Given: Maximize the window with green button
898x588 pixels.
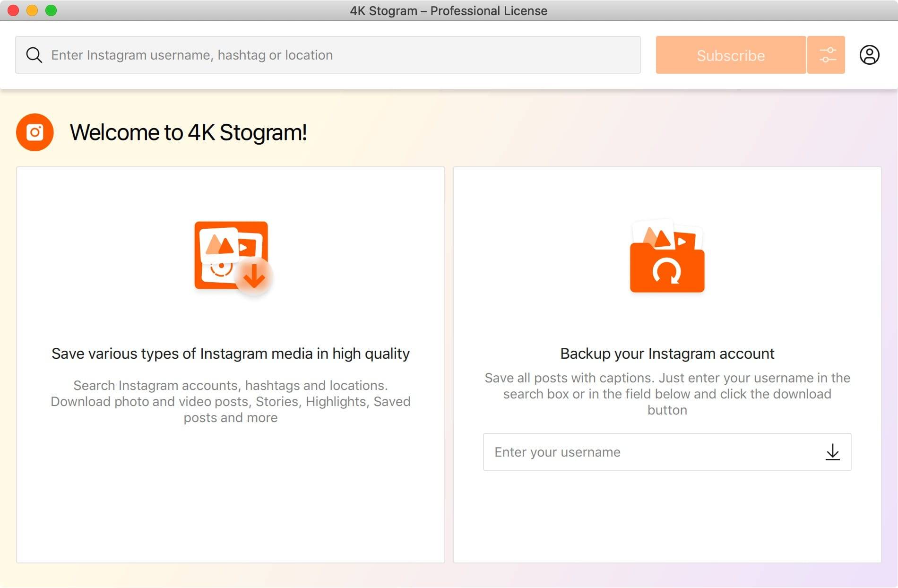Looking at the screenshot, I should (x=51, y=10).
